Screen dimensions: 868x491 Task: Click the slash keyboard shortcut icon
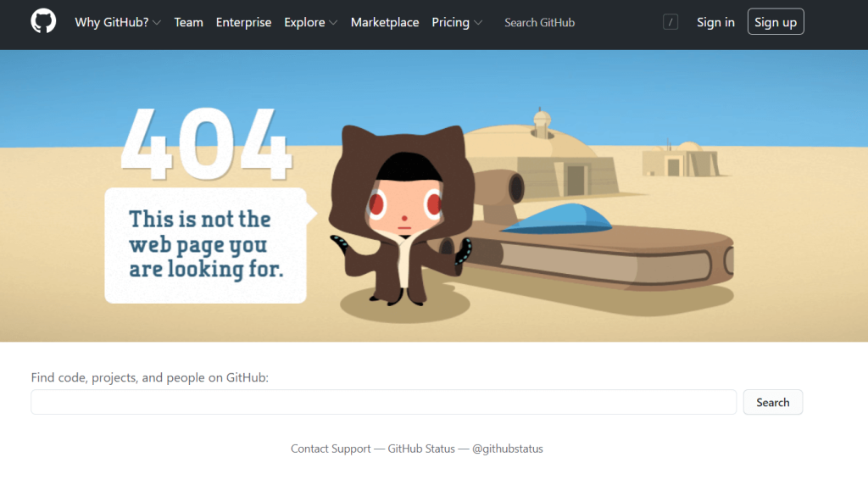[x=670, y=23]
